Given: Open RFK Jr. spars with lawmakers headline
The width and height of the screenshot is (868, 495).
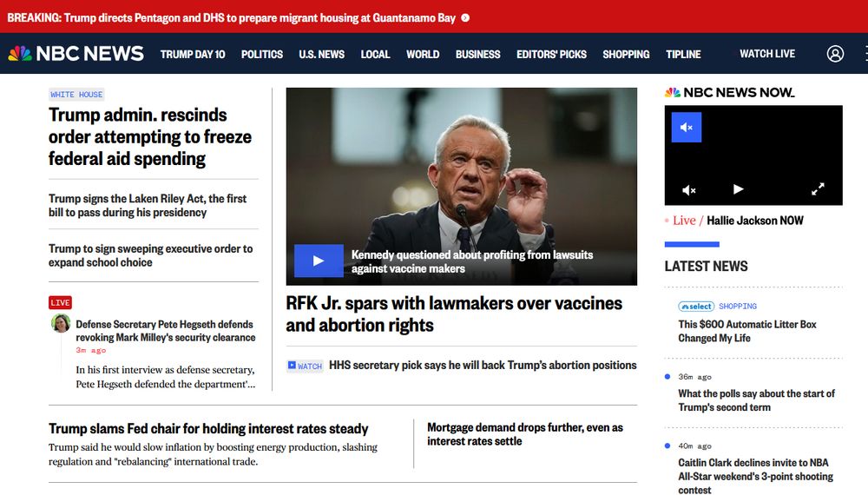Looking at the screenshot, I should pyautogui.click(x=454, y=314).
